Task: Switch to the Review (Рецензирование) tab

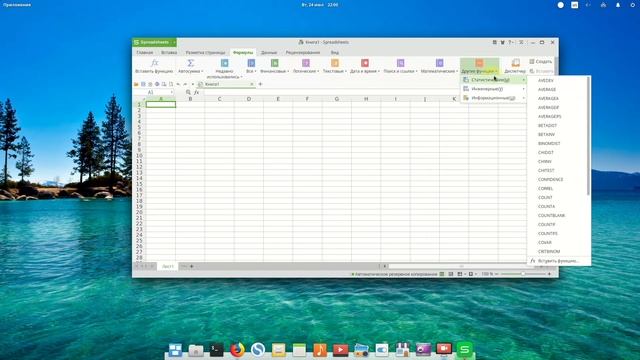Action: [x=303, y=53]
